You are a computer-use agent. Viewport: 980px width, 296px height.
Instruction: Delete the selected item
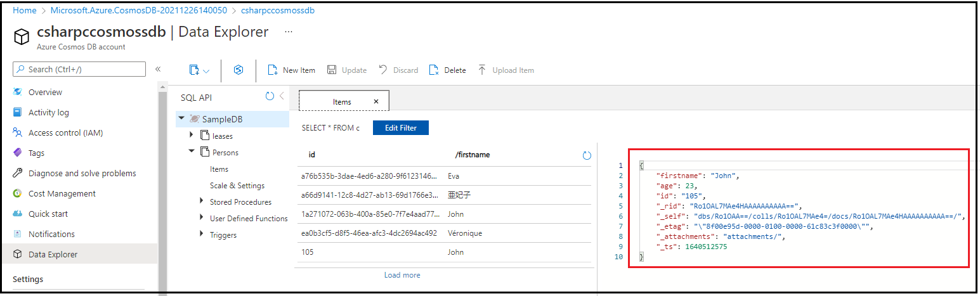pos(448,70)
